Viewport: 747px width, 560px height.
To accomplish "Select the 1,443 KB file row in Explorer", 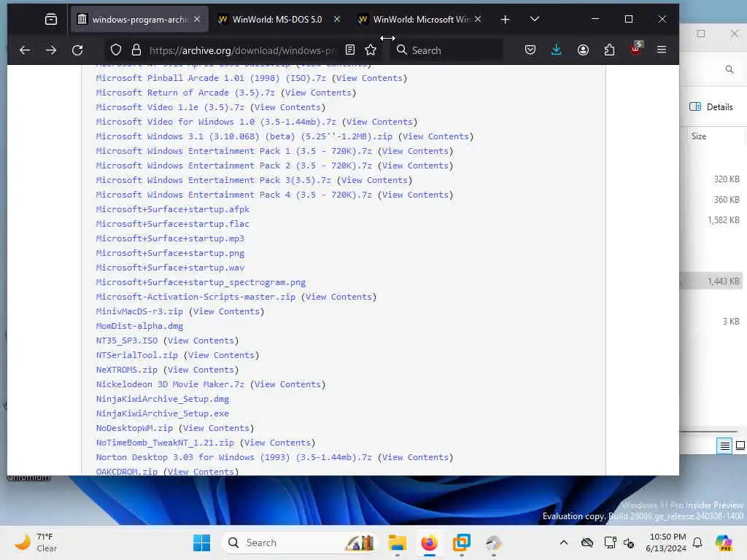I will coord(713,281).
